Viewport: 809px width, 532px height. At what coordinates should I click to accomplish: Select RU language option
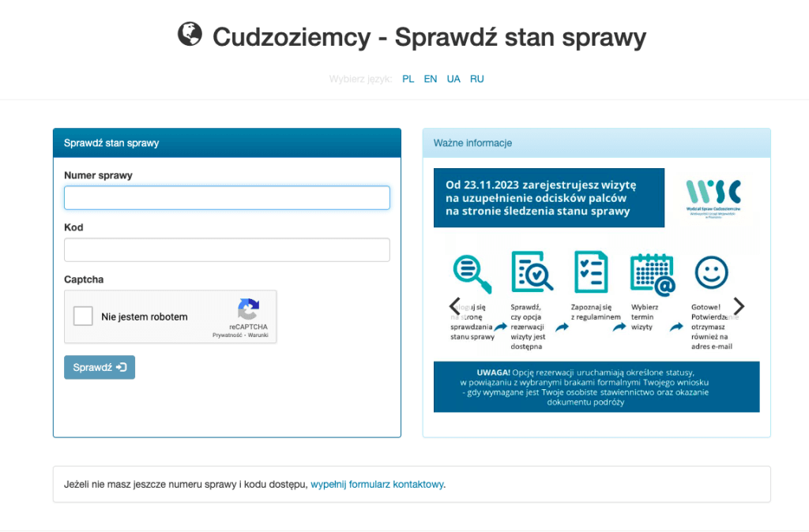point(476,79)
